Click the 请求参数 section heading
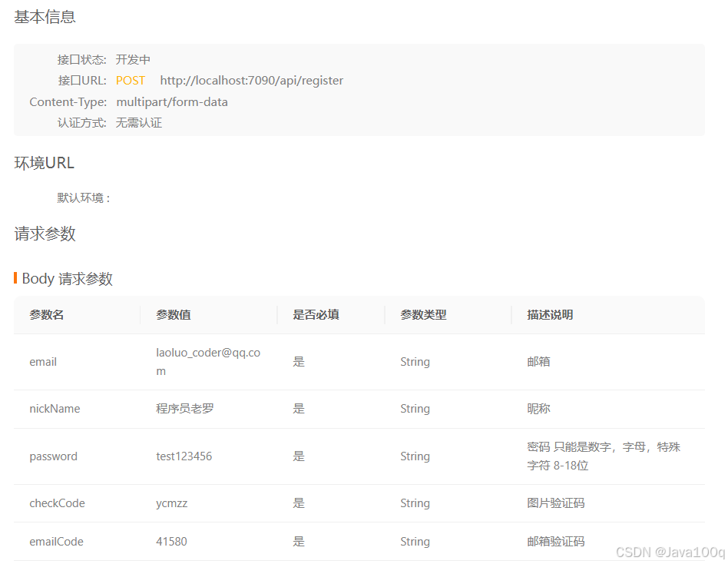This screenshot has width=728, height=564. pos(45,234)
